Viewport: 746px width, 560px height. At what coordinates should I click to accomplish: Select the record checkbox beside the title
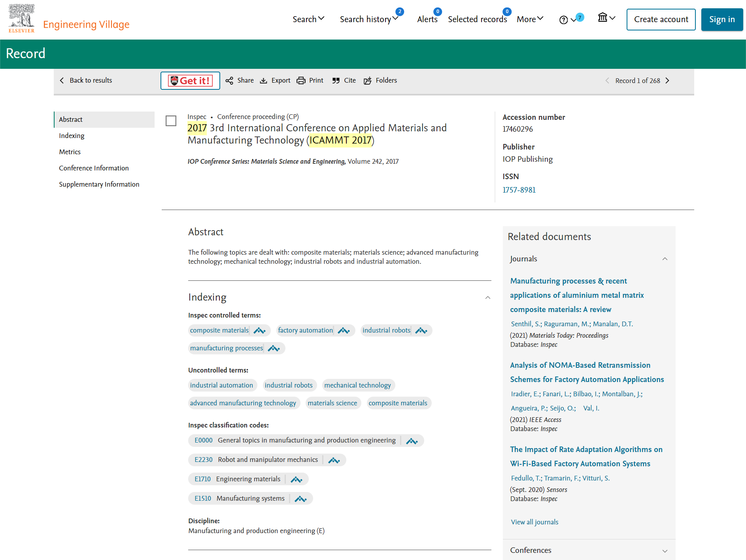(171, 121)
